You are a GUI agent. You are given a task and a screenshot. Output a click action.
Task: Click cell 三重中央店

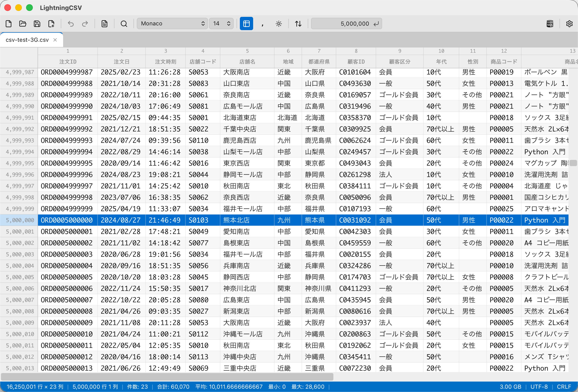pyautogui.click(x=247, y=368)
